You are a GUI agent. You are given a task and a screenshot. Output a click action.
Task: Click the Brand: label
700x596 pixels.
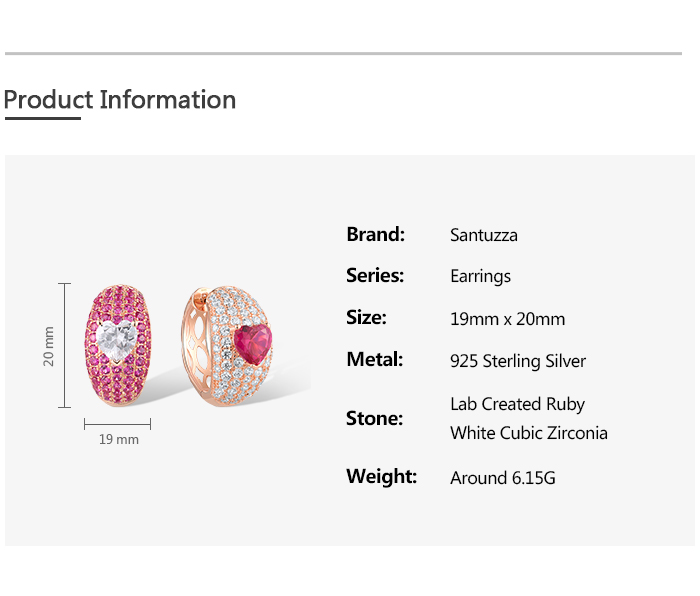click(375, 234)
